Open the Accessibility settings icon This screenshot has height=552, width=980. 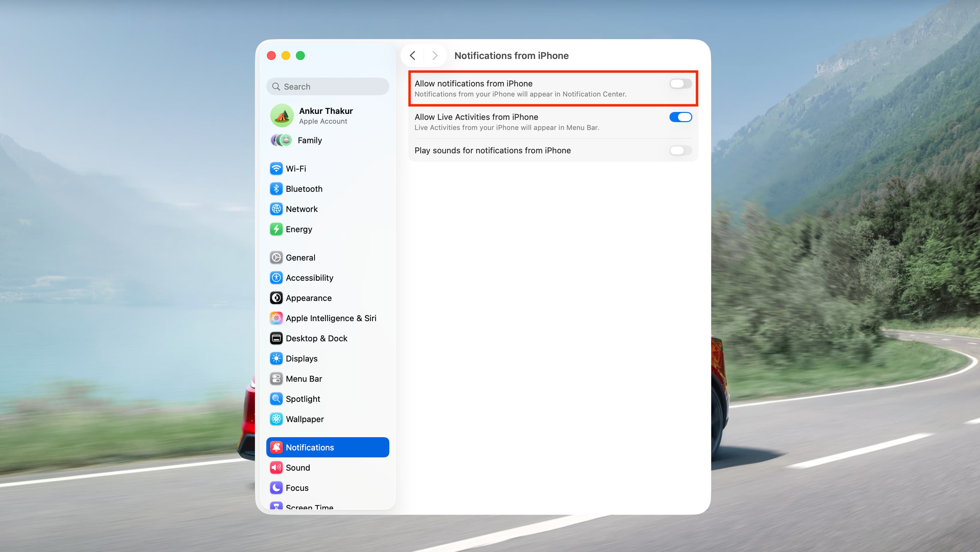276,278
